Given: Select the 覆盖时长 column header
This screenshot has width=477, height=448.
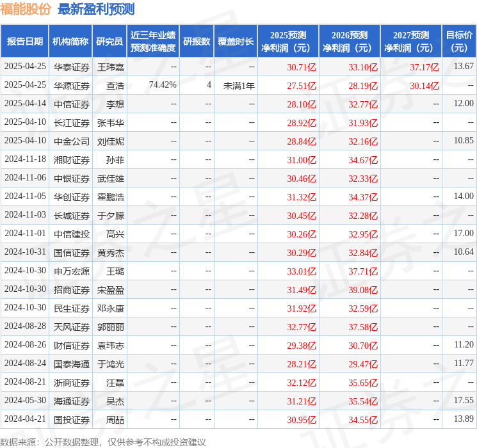Looking at the screenshot, I should pyautogui.click(x=236, y=42).
